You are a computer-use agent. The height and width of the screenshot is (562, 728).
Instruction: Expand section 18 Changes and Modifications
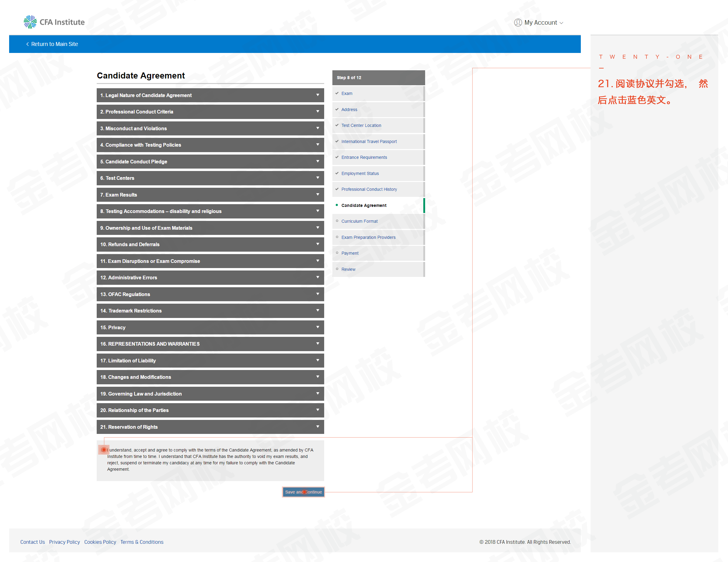tap(210, 377)
